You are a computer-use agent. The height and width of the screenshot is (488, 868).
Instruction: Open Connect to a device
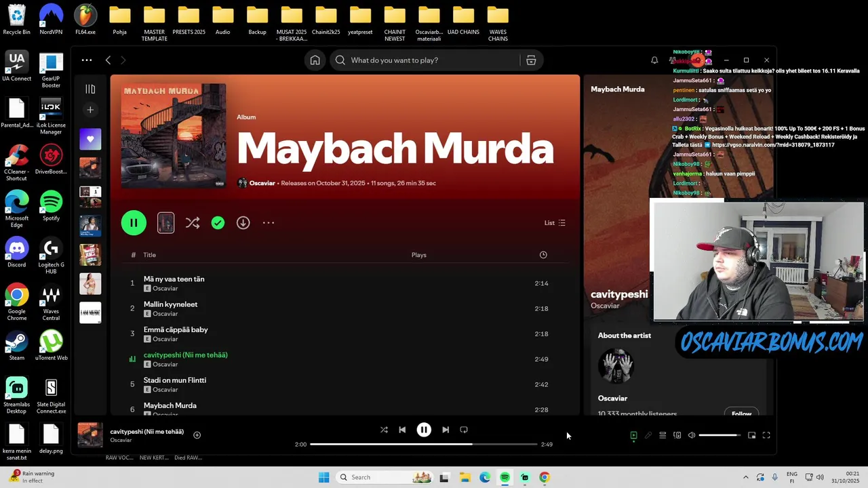click(677, 435)
